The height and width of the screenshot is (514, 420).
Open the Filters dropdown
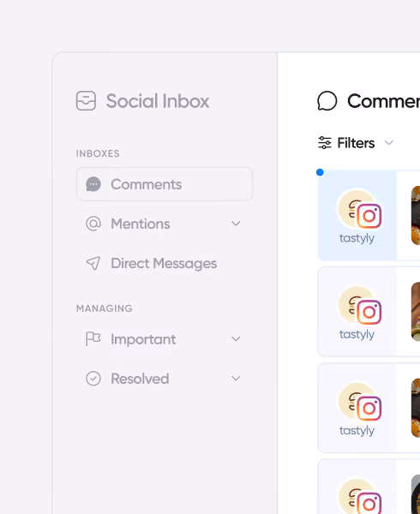356,143
